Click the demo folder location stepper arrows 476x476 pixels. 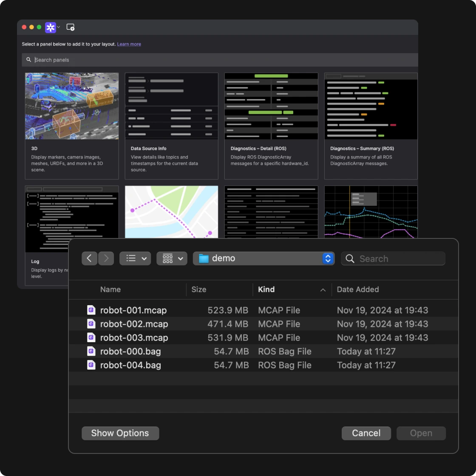(x=328, y=258)
